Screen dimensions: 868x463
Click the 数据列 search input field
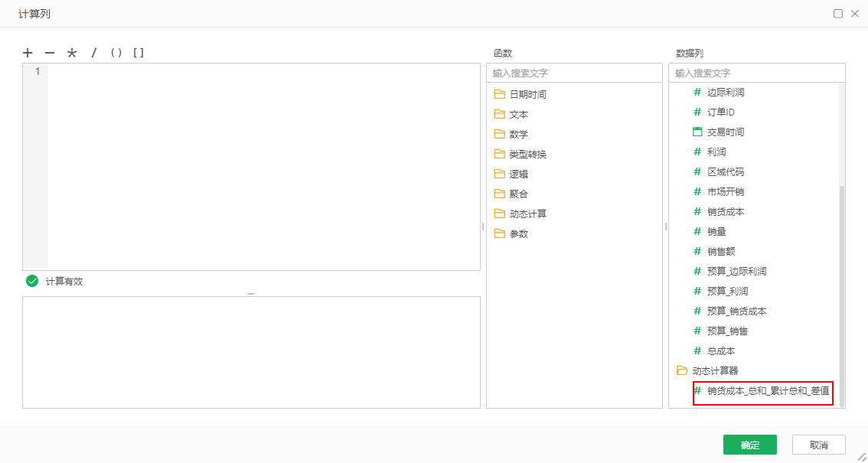tap(756, 72)
